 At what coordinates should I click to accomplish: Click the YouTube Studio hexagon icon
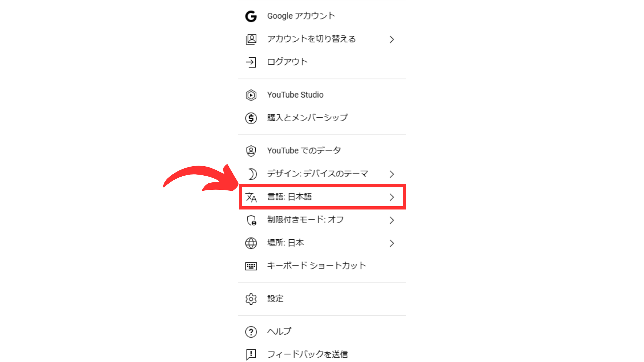click(x=251, y=95)
